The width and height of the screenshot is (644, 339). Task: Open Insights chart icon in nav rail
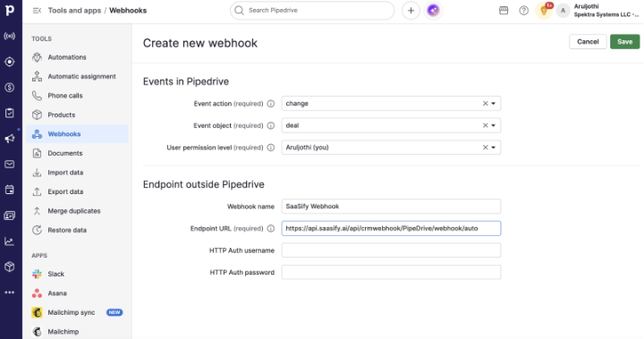(x=10, y=242)
